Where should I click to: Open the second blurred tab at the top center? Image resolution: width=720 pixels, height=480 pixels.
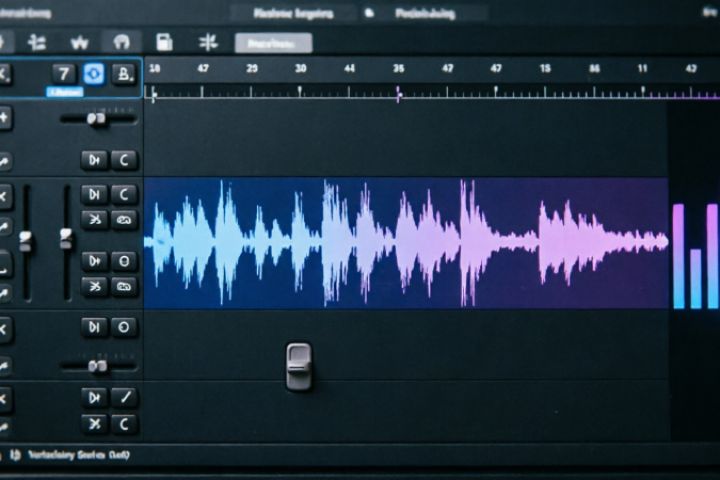[x=425, y=14]
